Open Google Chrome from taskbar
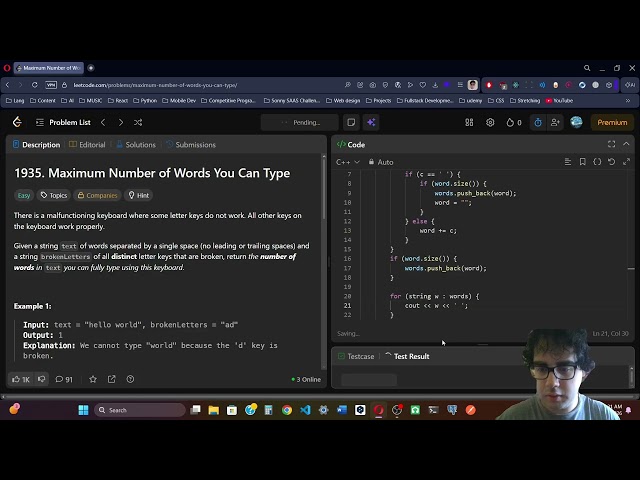This screenshot has height=480, width=640. pos(287,410)
